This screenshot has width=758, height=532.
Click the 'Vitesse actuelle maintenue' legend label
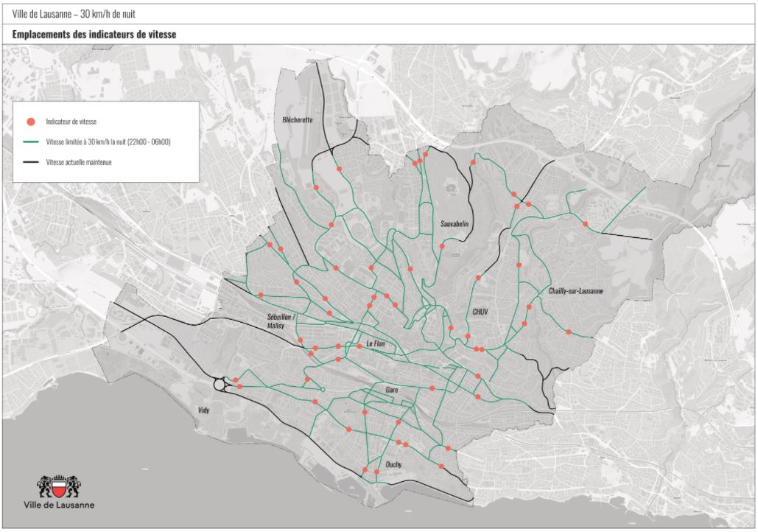[79, 163]
